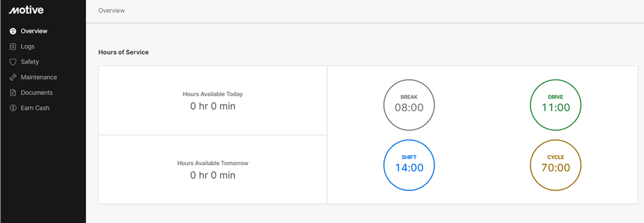Go to the Logs section

coord(28,47)
